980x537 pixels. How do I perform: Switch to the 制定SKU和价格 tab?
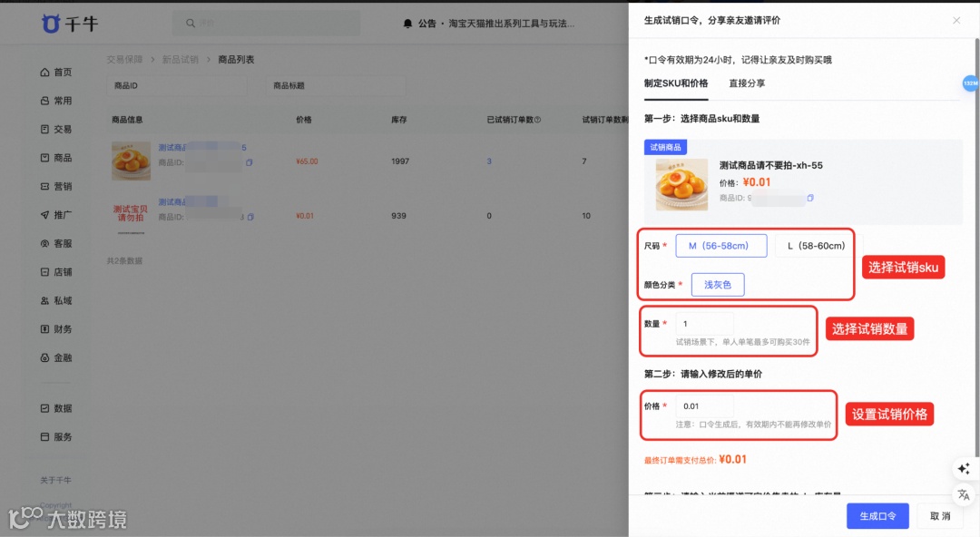tap(676, 83)
